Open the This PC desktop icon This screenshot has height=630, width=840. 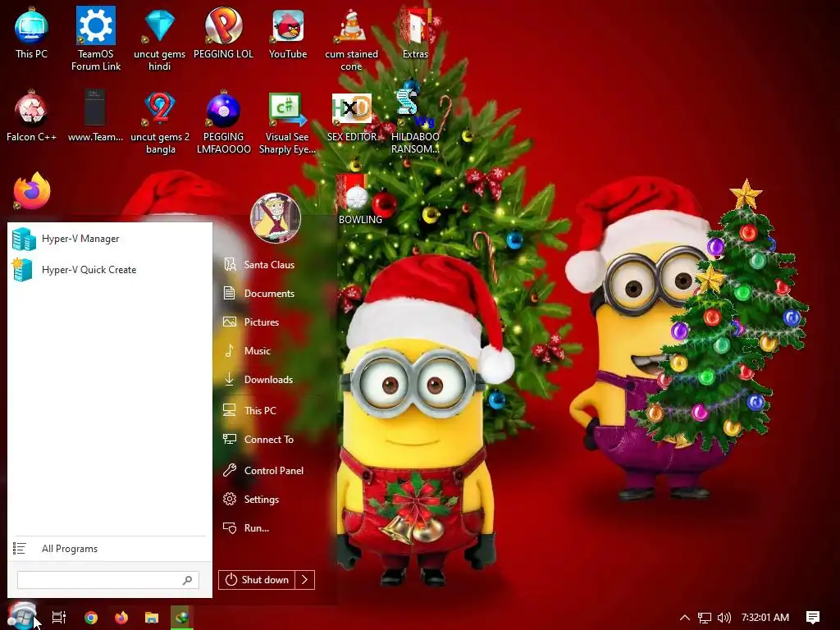click(31, 32)
